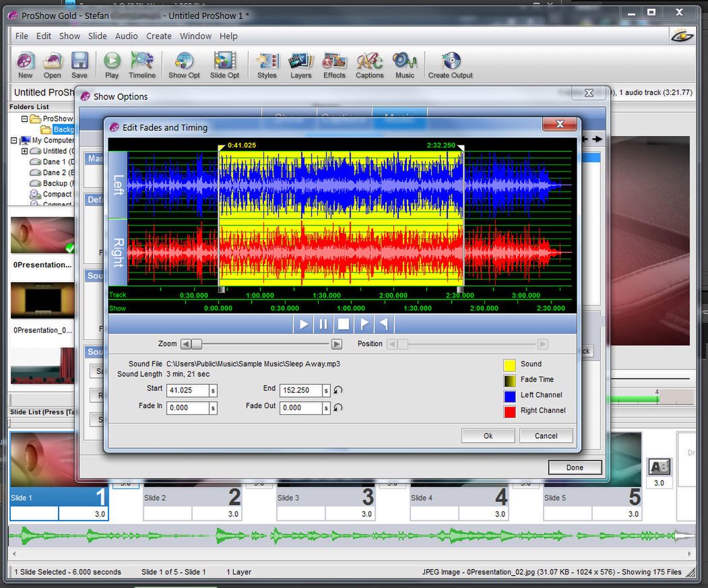Open Slide Opt toolbar icon

224,65
